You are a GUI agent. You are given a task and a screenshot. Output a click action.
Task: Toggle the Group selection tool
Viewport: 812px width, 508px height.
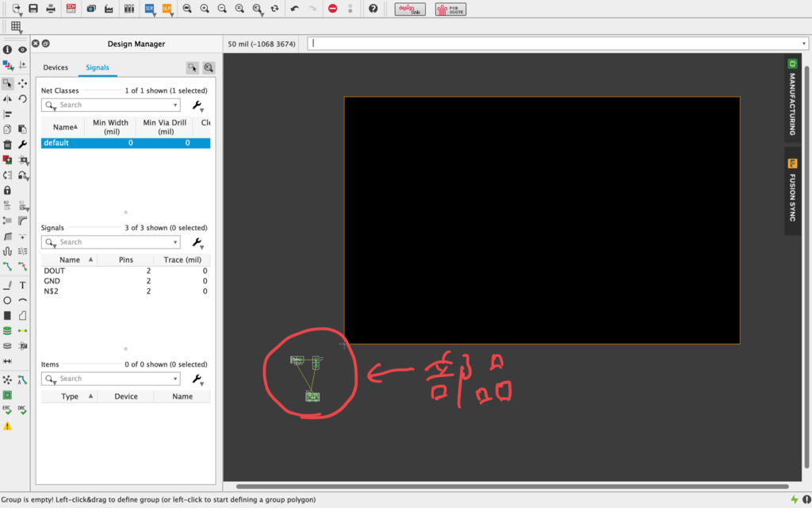(7, 83)
